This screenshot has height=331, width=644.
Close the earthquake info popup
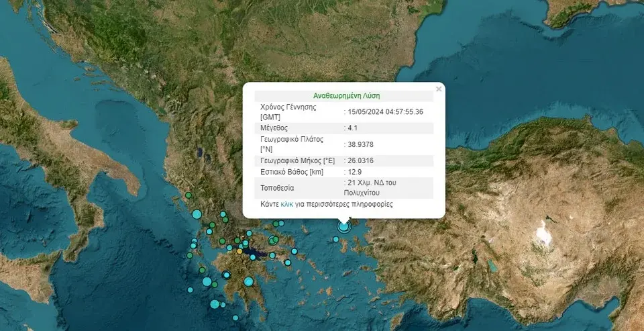[439, 89]
